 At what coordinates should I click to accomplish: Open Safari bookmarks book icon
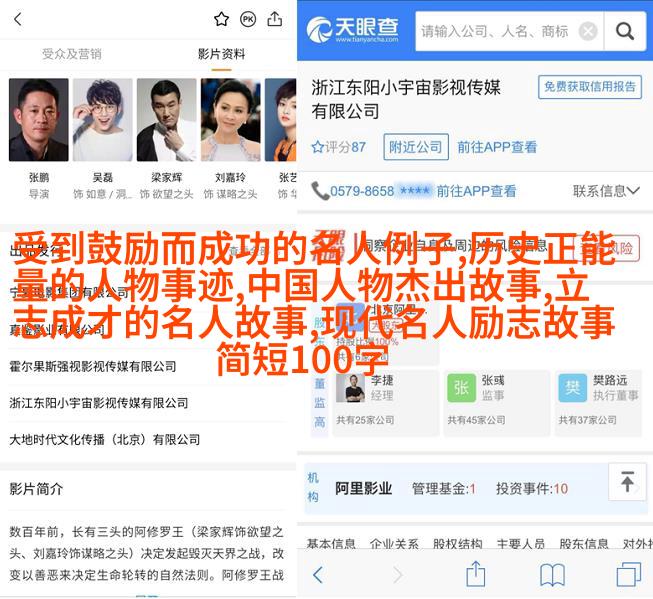(x=552, y=574)
